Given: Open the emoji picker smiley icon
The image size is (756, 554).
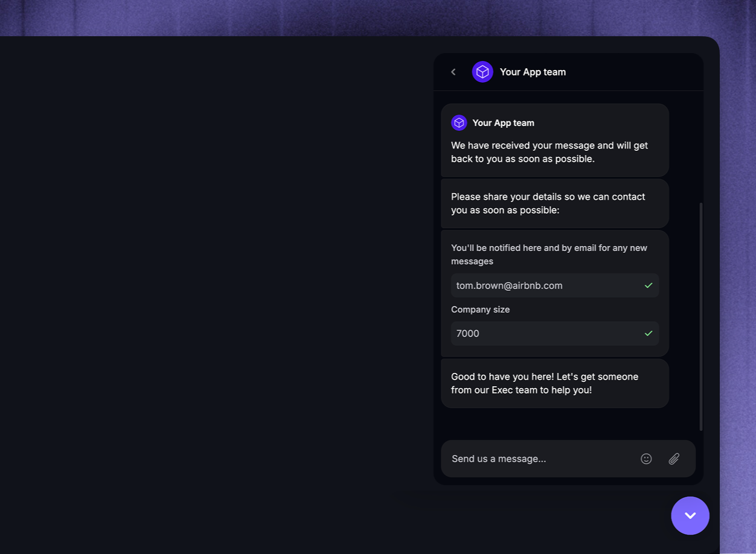Looking at the screenshot, I should (646, 459).
